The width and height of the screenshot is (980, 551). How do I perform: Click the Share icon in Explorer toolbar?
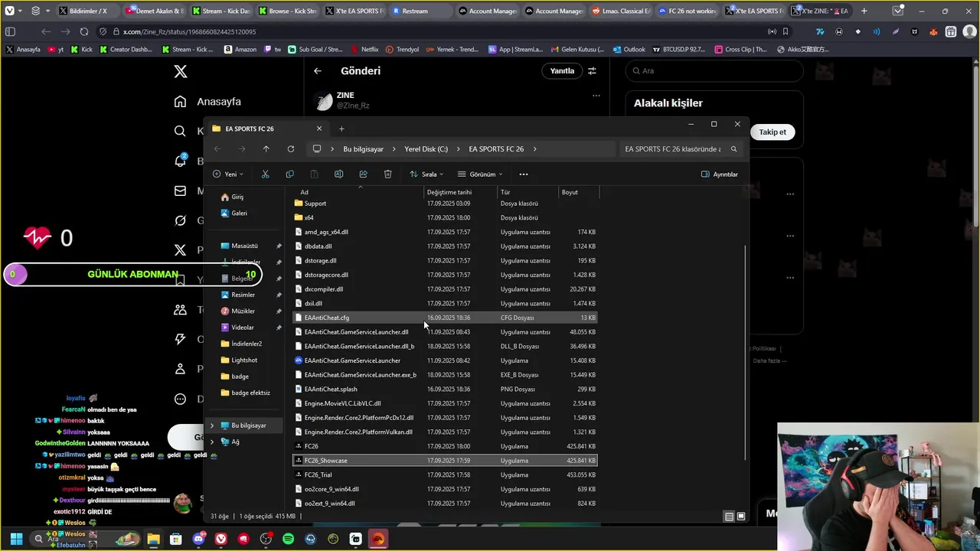click(x=363, y=174)
